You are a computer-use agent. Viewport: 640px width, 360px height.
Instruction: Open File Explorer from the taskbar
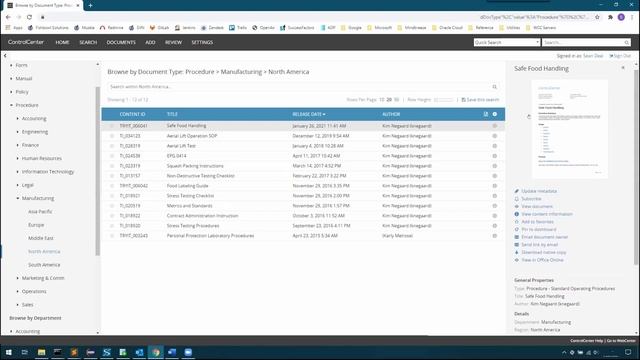point(41,352)
